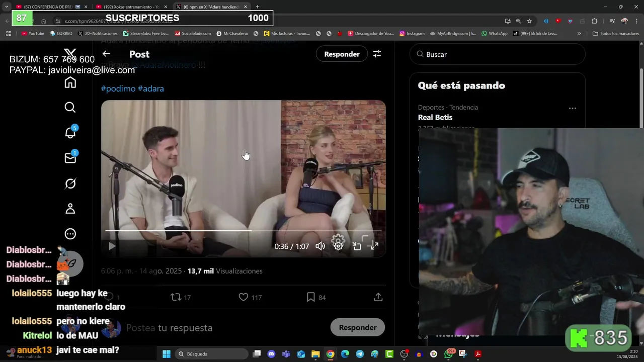This screenshot has height=362, width=644.
Task: Bookmark the post with 84 saves
Action: point(316,297)
